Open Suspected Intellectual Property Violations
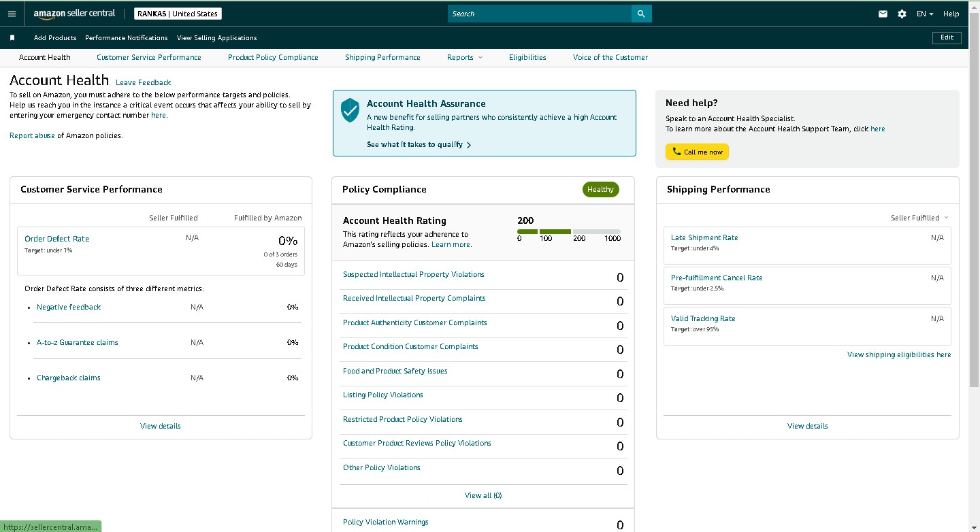 414,275
